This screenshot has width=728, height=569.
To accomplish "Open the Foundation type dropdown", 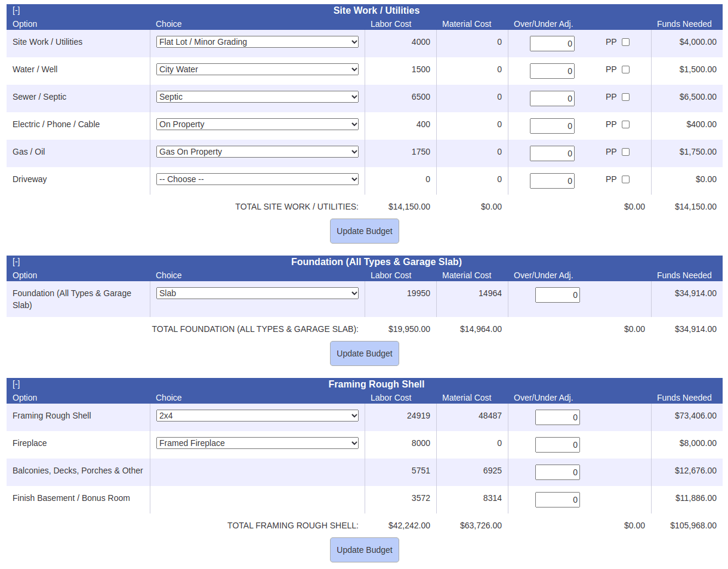I will pyautogui.click(x=257, y=293).
